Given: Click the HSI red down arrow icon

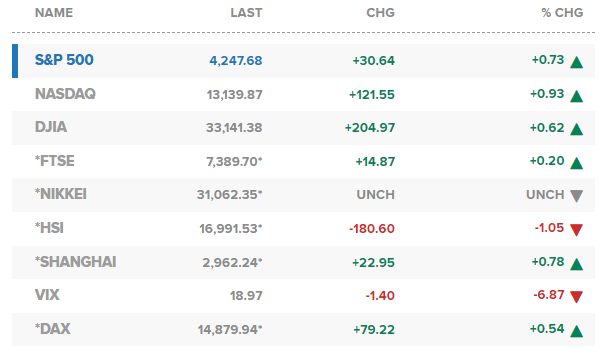Looking at the screenshot, I should pyautogui.click(x=576, y=230).
